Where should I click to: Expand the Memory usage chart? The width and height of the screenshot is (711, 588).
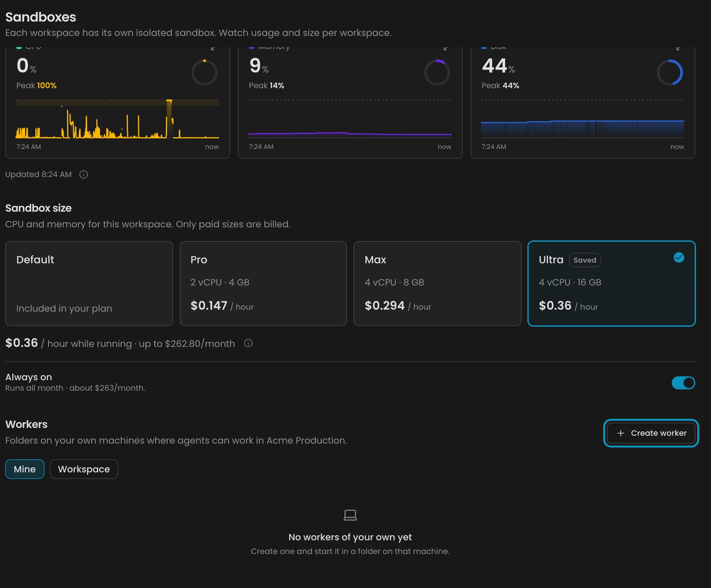click(446, 48)
